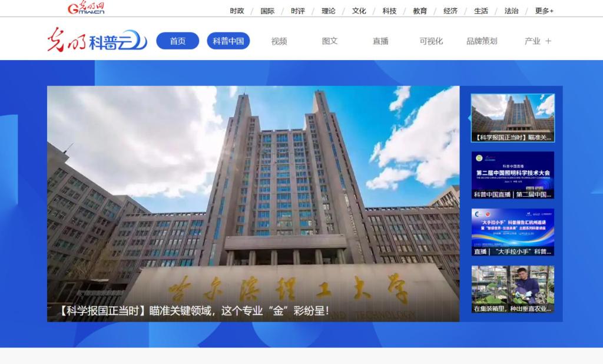Open the 更多+ dropdown in top bar

point(544,11)
